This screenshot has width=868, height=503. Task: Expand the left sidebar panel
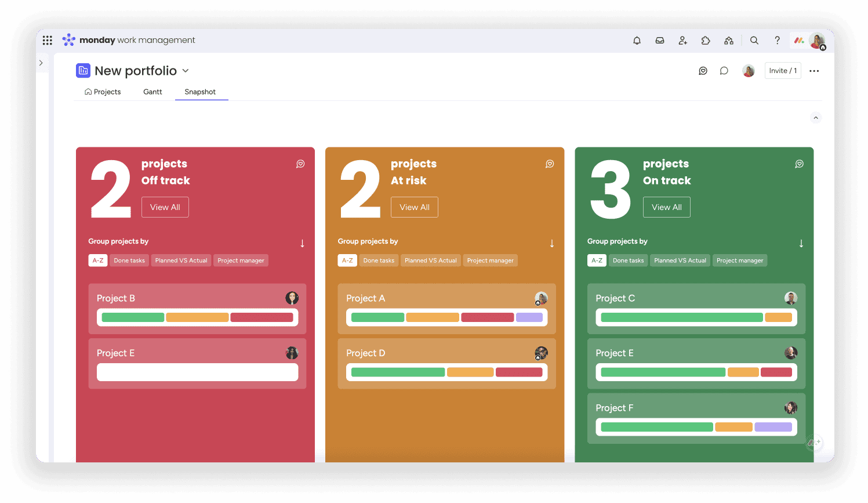pyautogui.click(x=41, y=63)
